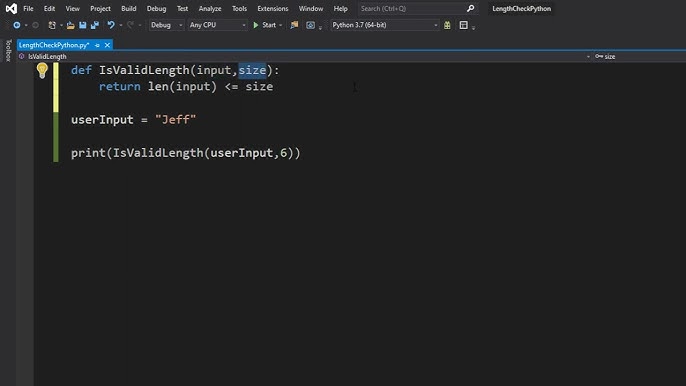Click the navigate backward arrow icon

tap(17, 25)
